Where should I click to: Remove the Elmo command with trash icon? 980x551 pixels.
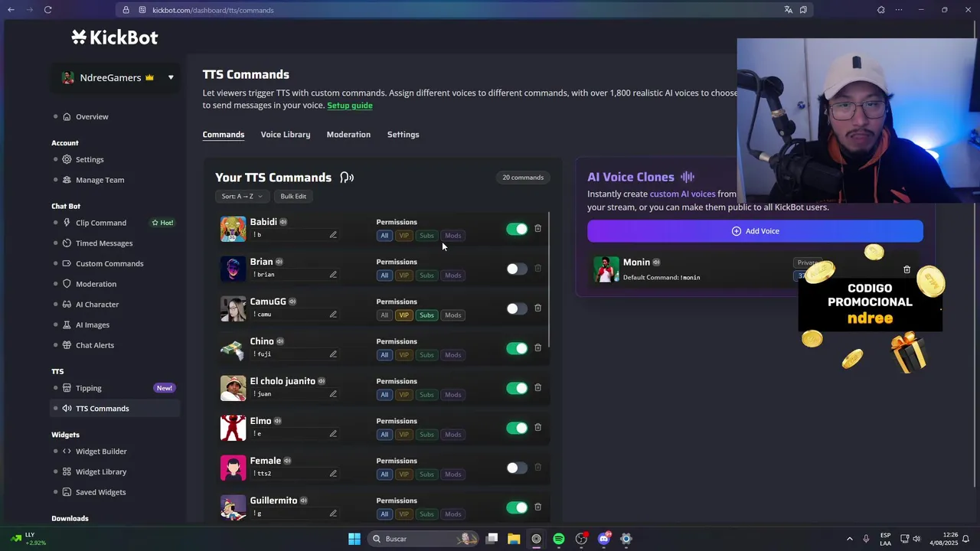tap(537, 427)
